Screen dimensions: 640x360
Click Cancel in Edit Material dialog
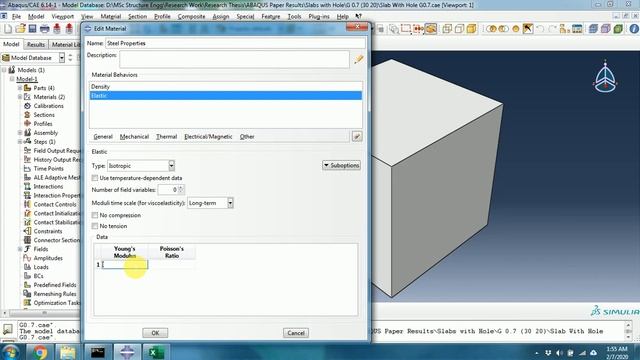[296, 333]
